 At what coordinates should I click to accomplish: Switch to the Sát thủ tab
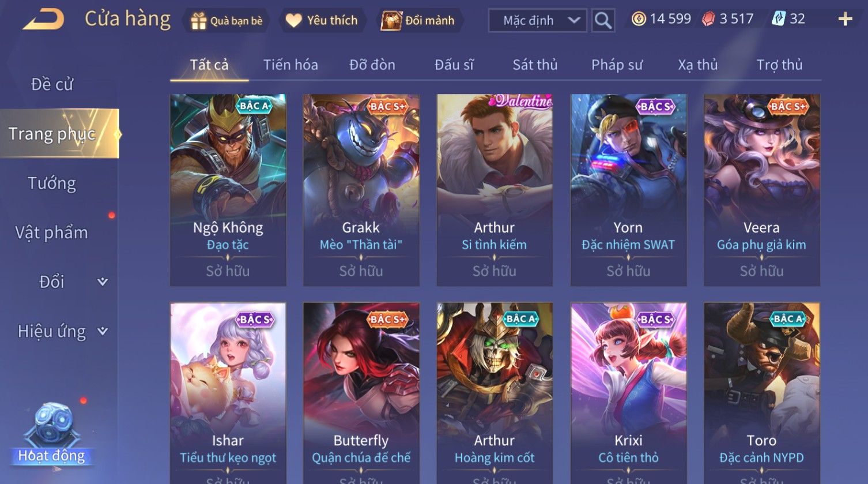pos(535,65)
